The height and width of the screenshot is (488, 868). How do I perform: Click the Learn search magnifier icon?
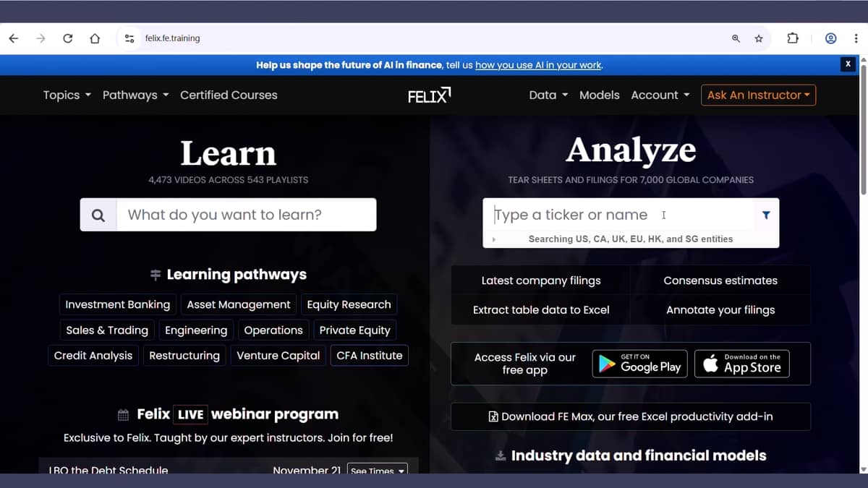98,215
